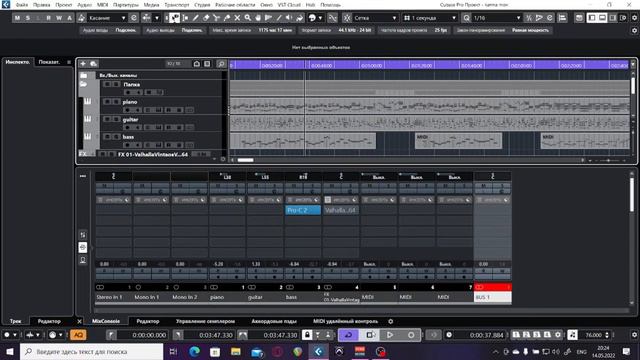Select the Range Selection tool

click(185, 18)
